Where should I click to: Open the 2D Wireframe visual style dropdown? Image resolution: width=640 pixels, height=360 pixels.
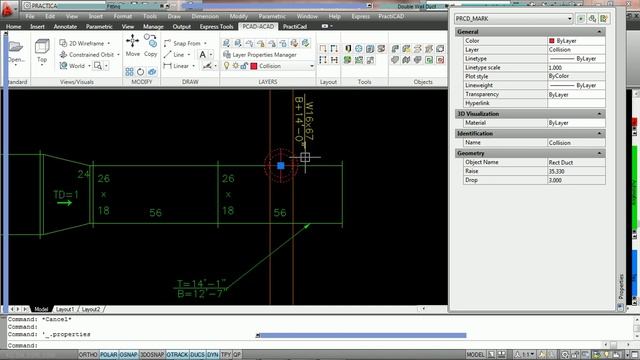pos(109,43)
